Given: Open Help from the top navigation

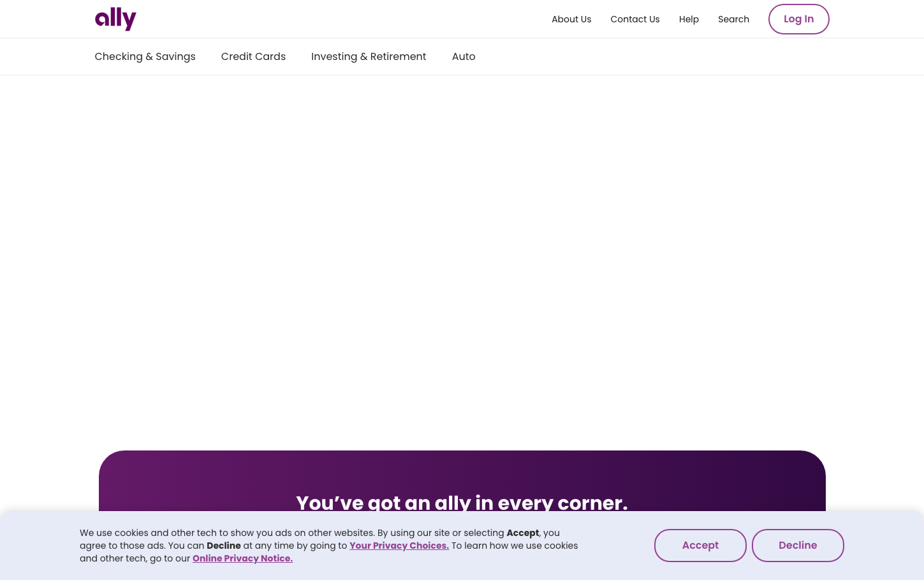Looking at the screenshot, I should click(688, 19).
